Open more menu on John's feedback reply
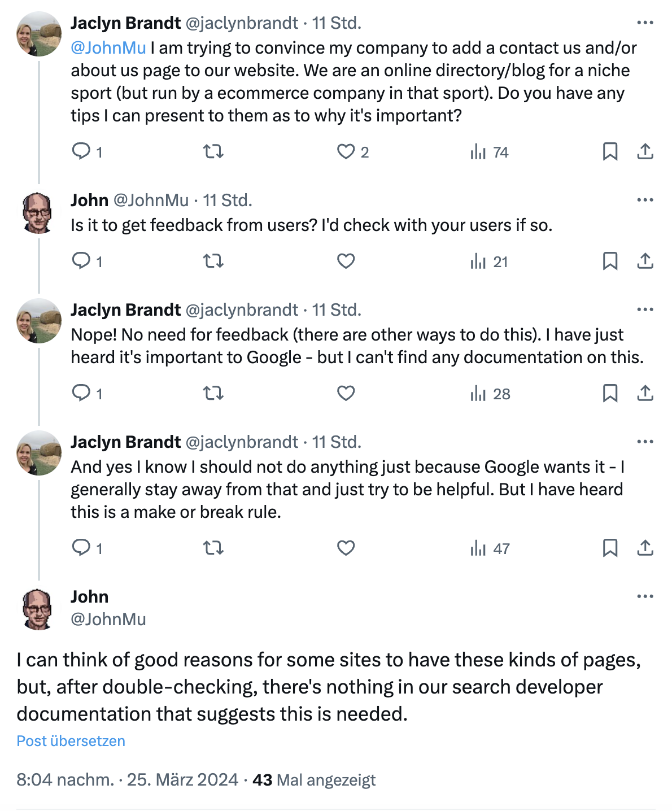 click(645, 200)
